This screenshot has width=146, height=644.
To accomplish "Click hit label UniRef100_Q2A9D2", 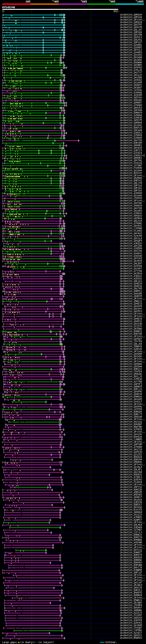I will 131,47.
